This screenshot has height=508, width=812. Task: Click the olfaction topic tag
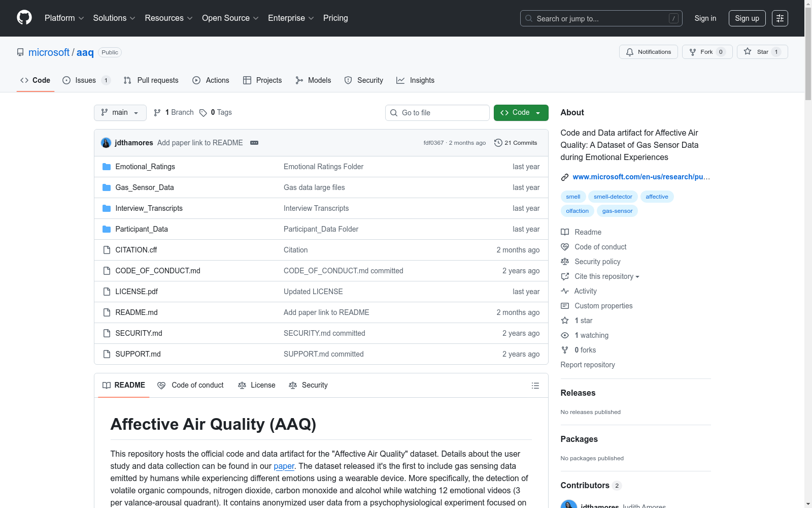tap(578, 211)
